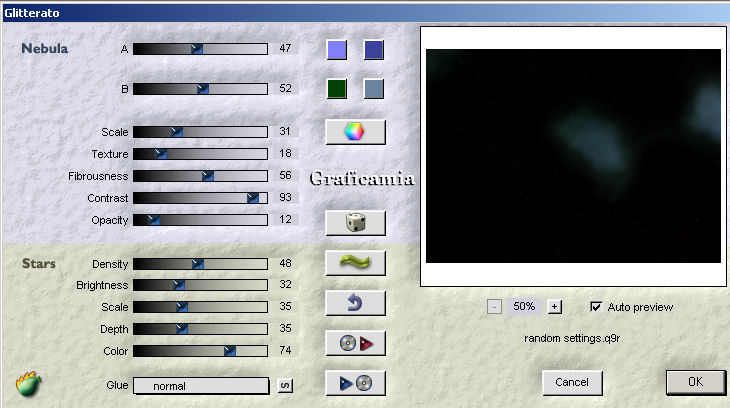Zoom out preview with minus button

point(494,307)
